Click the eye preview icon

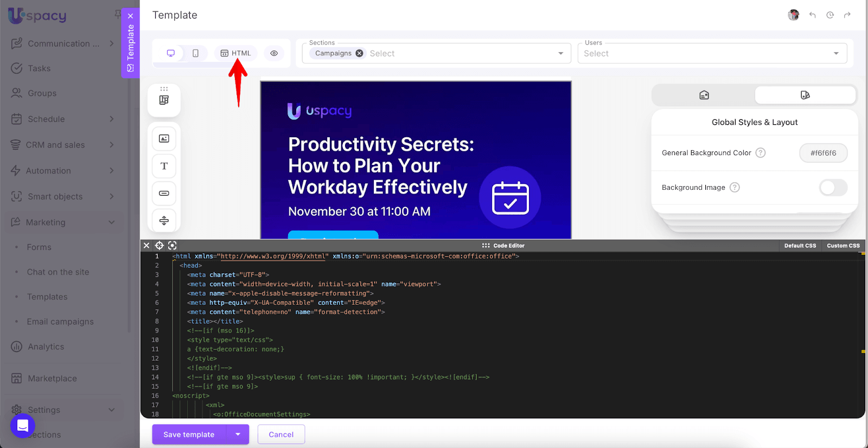click(274, 53)
